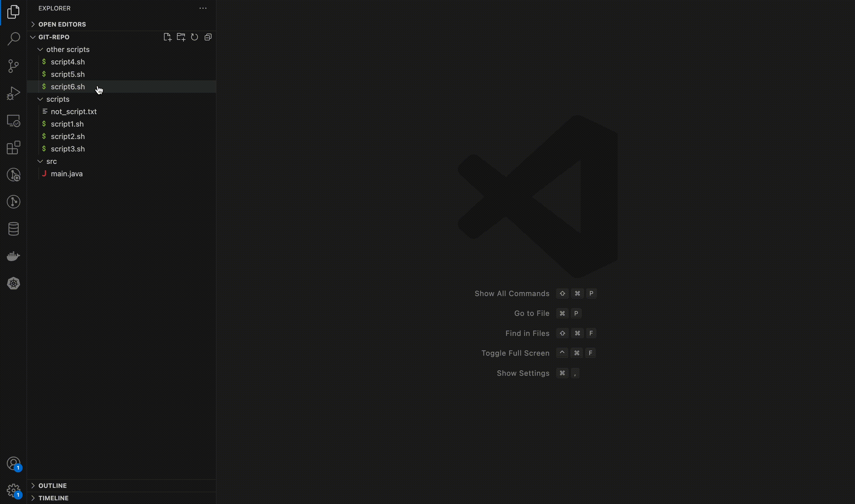Open the Database cylinder icon
The image size is (855, 504).
14,229
